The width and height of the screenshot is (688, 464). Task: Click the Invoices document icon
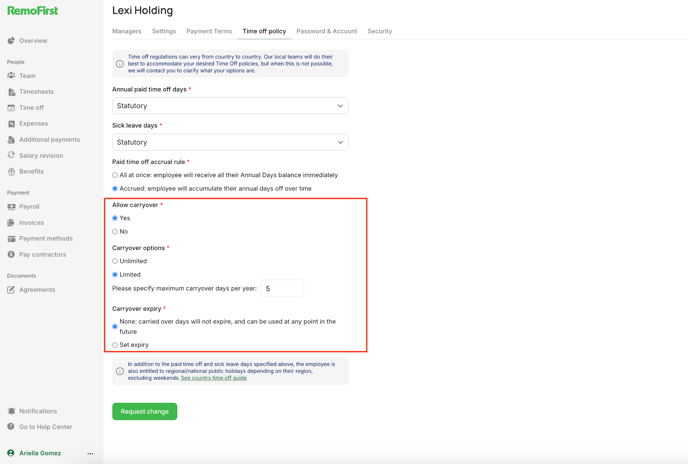coord(11,223)
